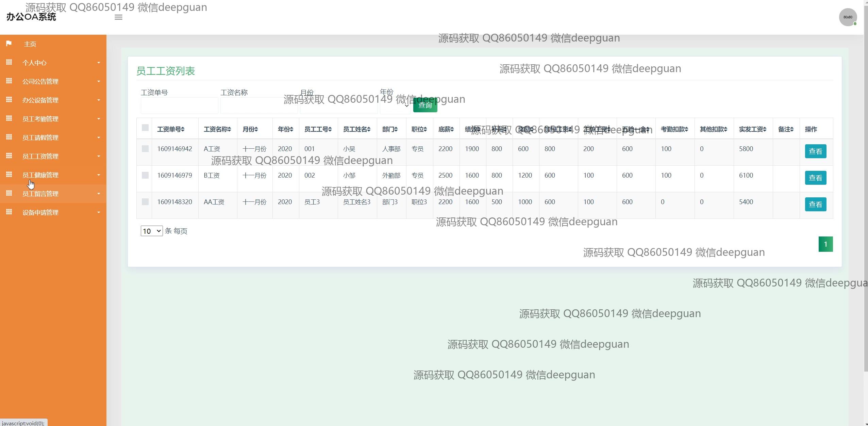Check the row for AA工资
868x426 pixels.
[145, 202]
